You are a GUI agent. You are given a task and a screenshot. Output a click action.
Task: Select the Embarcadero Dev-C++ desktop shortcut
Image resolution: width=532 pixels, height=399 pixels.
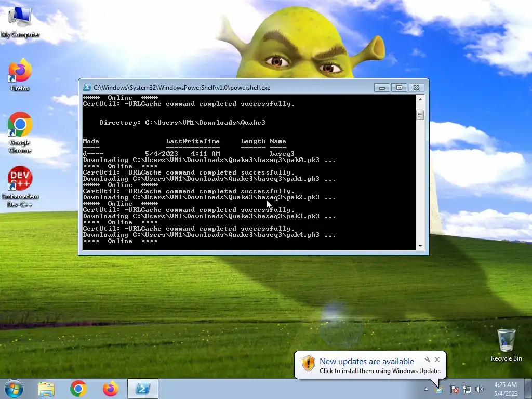(20, 187)
